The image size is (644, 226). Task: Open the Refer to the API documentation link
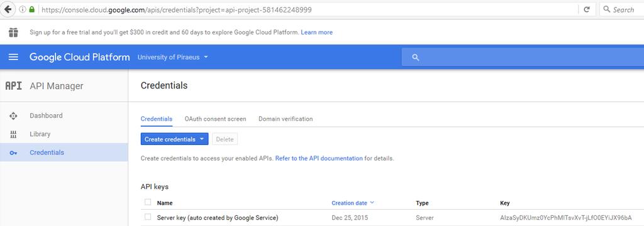click(319, 158)
